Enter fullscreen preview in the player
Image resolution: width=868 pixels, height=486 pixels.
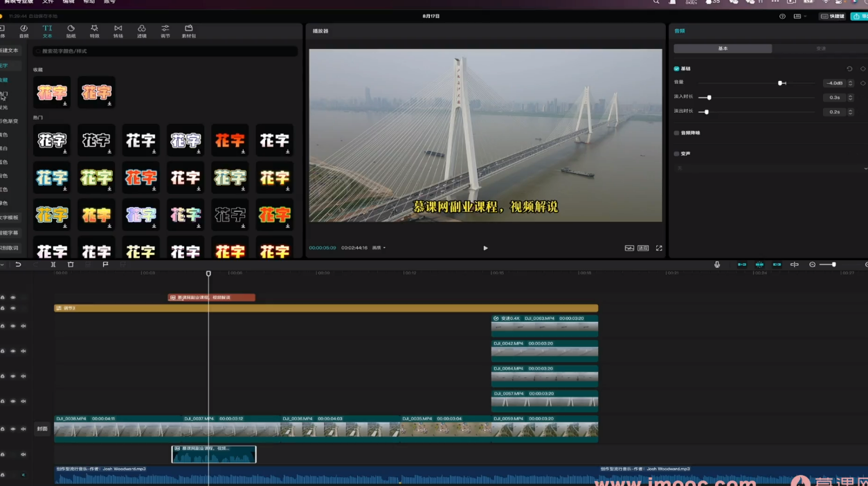coord(659,248)
